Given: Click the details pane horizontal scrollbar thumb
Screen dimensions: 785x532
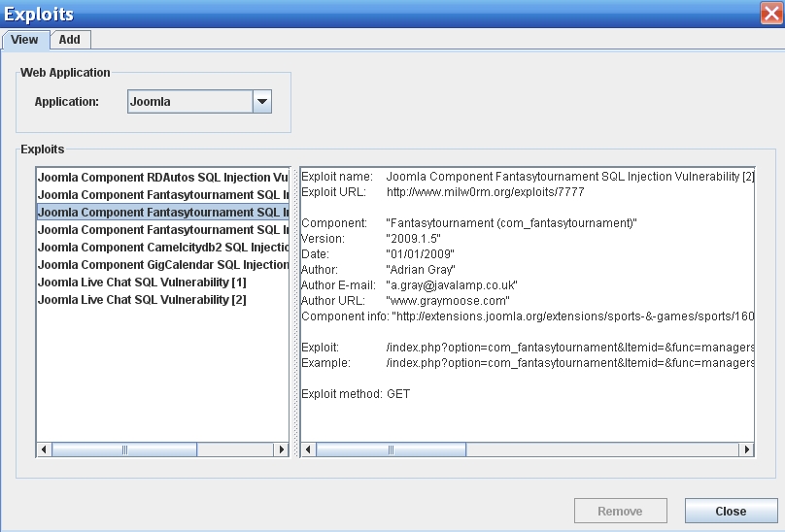Looking at the screenshot, I should click(391, 449).
